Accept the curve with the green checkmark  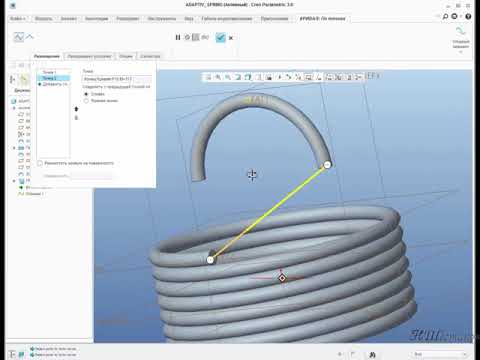tap(220, 37)
